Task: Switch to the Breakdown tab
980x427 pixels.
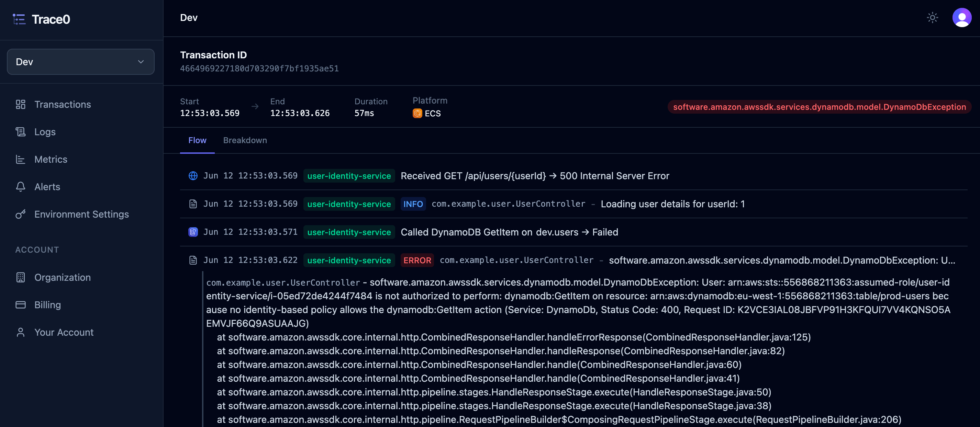Action: point(245,140)
